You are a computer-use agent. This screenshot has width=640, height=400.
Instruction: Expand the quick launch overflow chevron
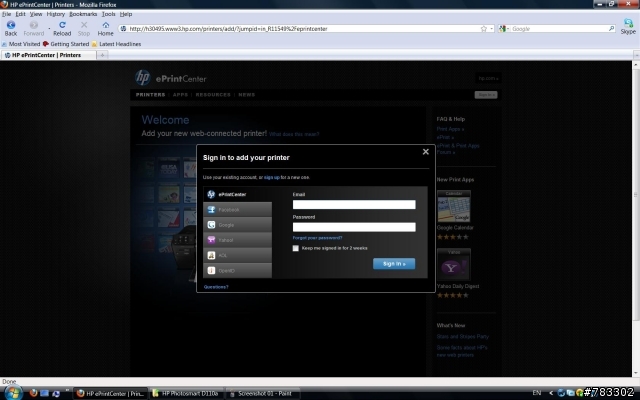pyautogui.click(x=67, y=390)
